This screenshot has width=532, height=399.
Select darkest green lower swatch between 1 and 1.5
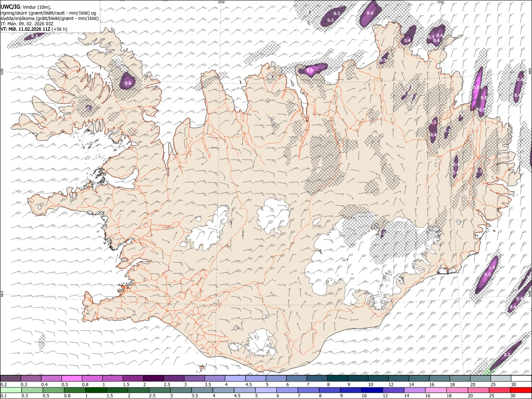tap(96, 390)
